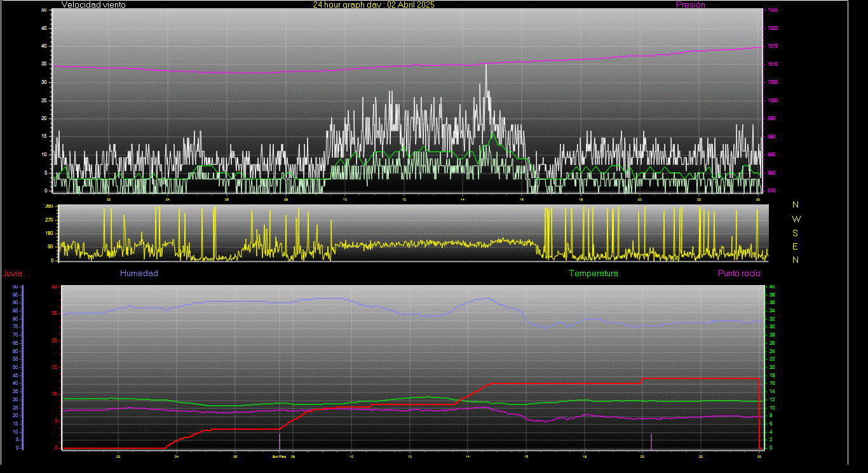Click the "15" value on the red rain axis

(55, 367)
